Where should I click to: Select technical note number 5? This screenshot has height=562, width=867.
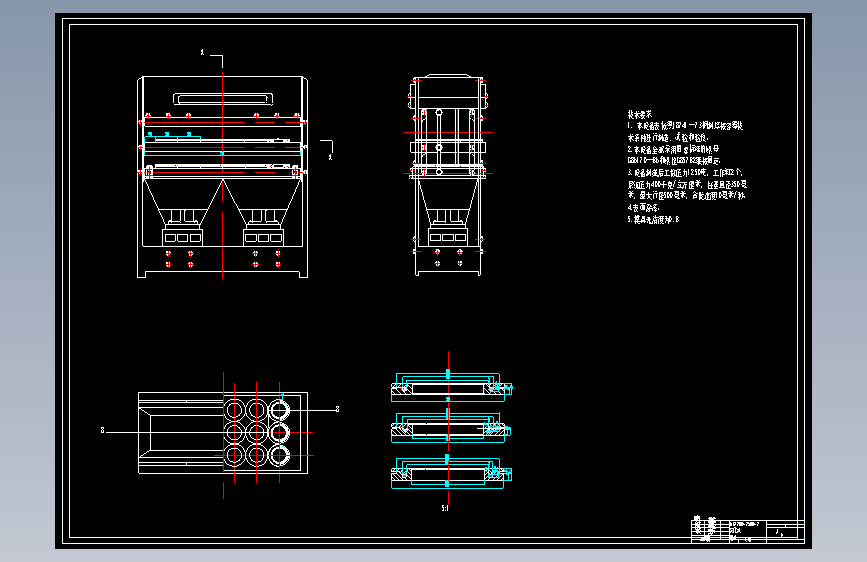653,219
